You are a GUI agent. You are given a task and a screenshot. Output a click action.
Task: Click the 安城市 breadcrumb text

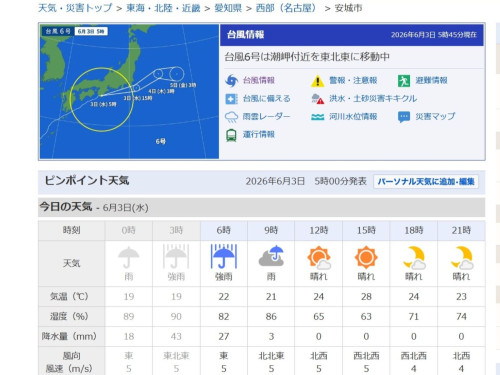tap(348, 8)
